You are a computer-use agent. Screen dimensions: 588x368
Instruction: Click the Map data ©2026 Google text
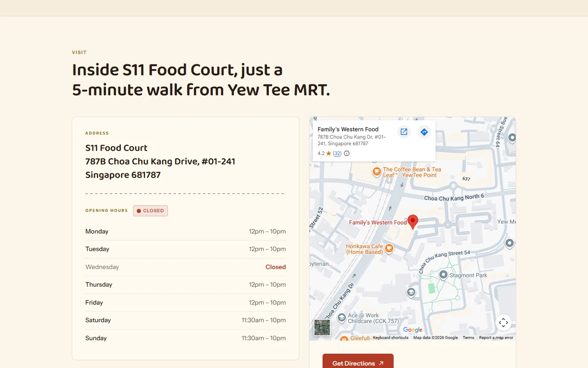coord(435,338)
